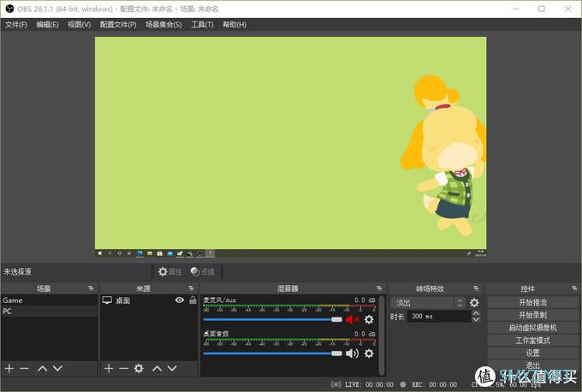Open the 编辑(E) menu
Image resolution: width=582 pixels, height=392 pixels.
tap(47, 25)
